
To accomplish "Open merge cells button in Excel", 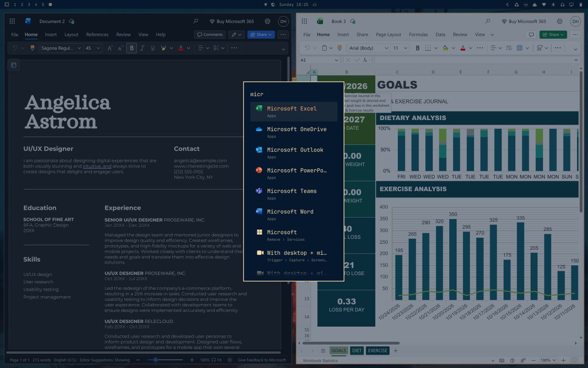I will pos(520,48).
